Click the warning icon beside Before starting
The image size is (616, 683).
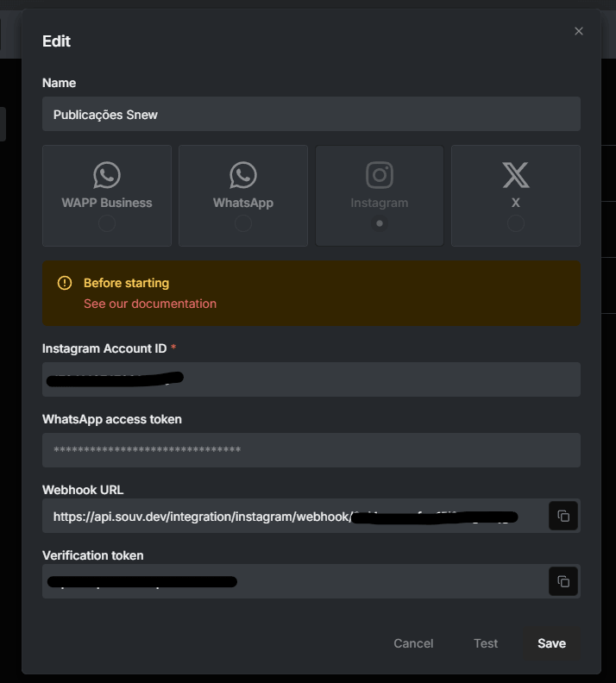[65, 283]
